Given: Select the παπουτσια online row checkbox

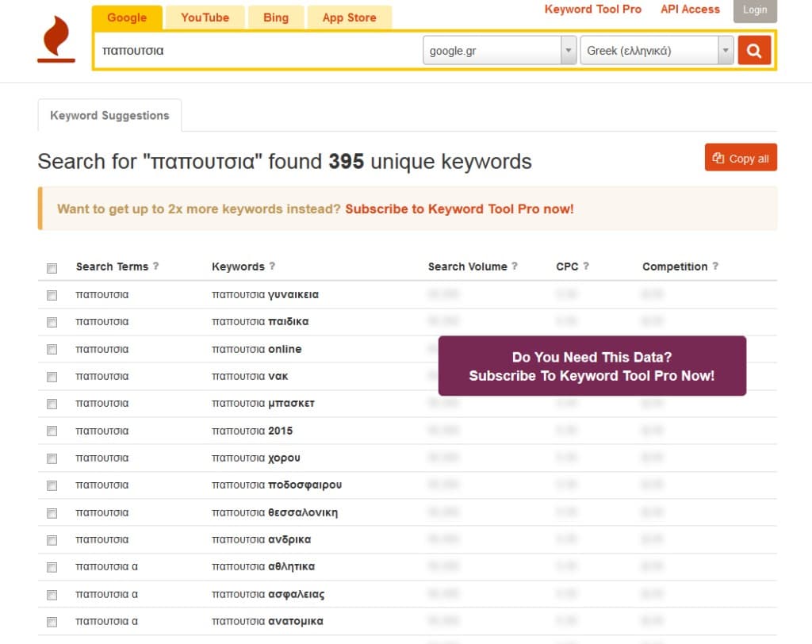Looking at the screenshot, I should 52,349.
